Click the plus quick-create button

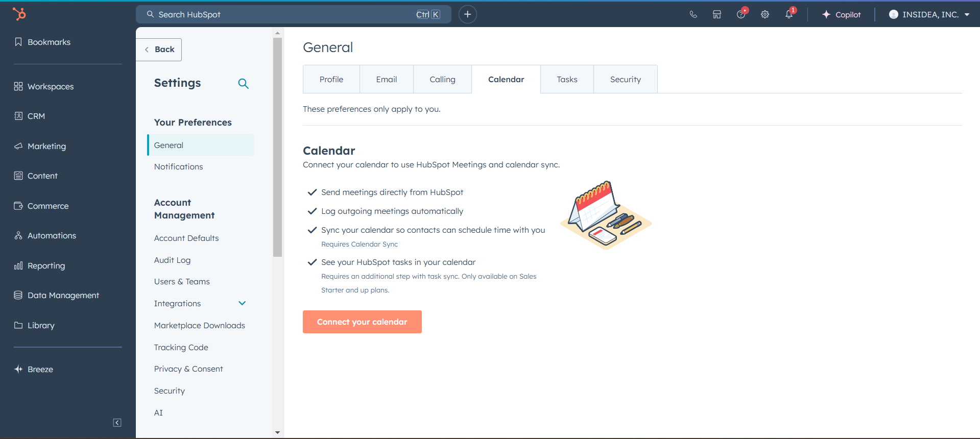pos(467,14)
